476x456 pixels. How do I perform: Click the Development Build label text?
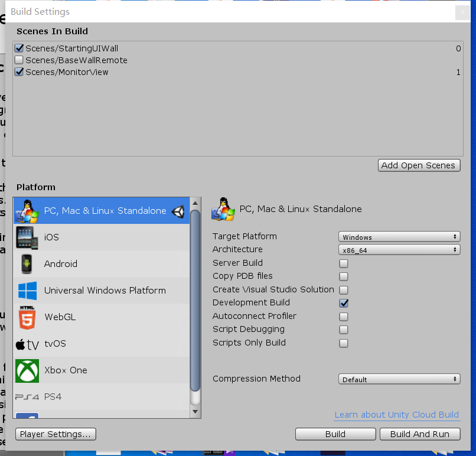pyautogui.click(x=251, y=302)
